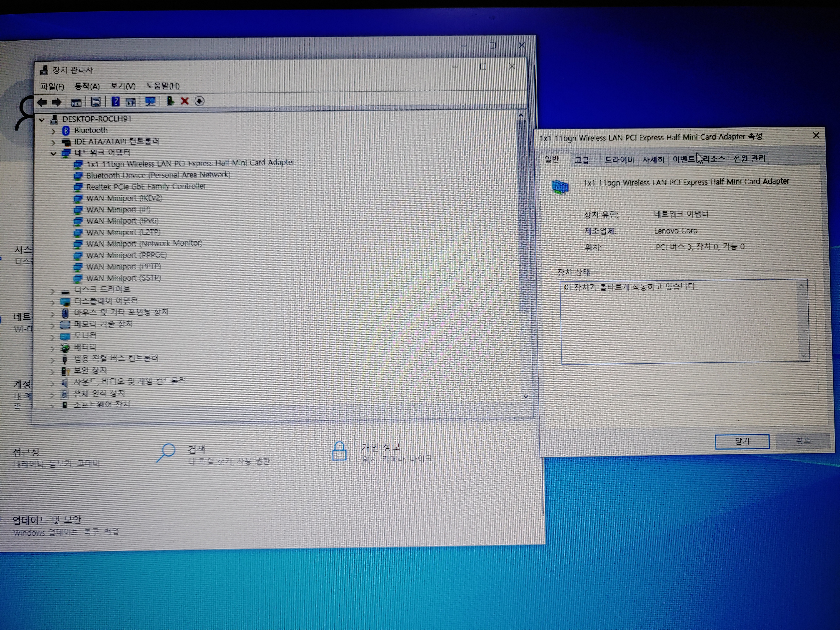Image resolution: width=840 pixels, height=630 pixels.
Task: Open the 파일(F) menu
Action: tap(52, 87)
